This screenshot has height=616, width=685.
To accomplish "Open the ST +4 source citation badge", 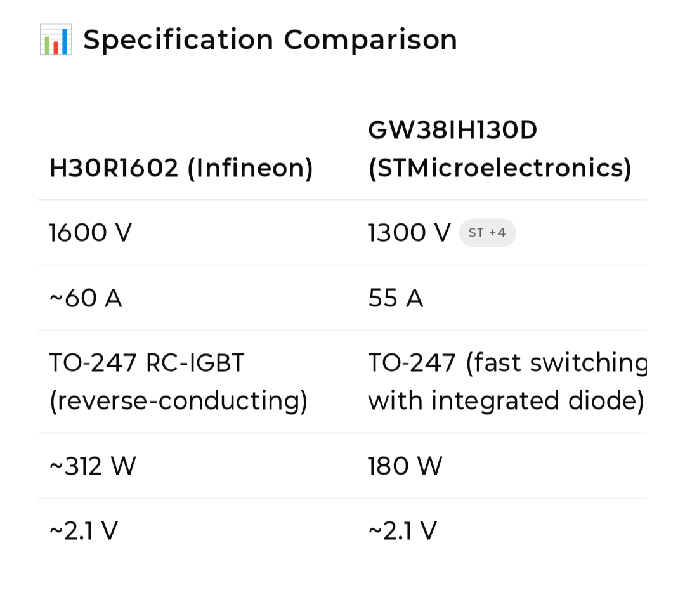I will coord(487,232).
